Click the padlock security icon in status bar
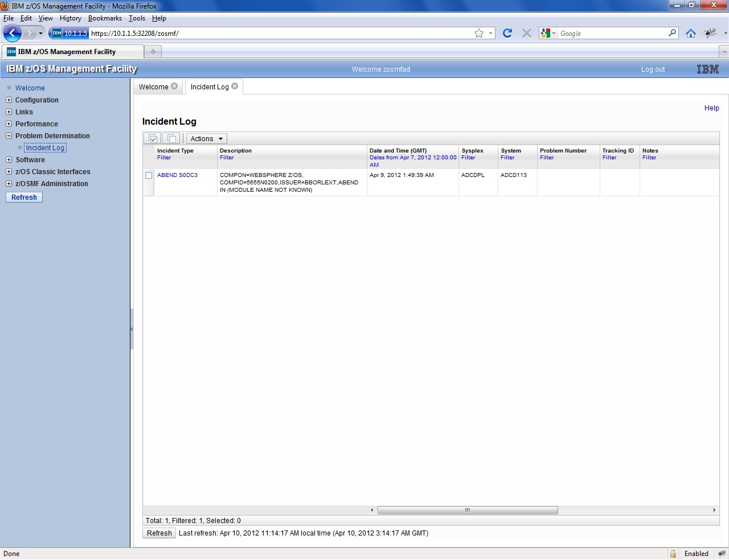Image resolution: width=729 pixels, height=560 pixels. pos(673,554)
